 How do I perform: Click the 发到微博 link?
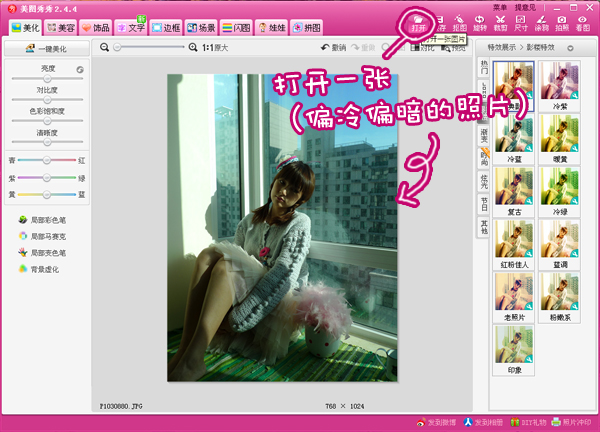click(435, 423)
